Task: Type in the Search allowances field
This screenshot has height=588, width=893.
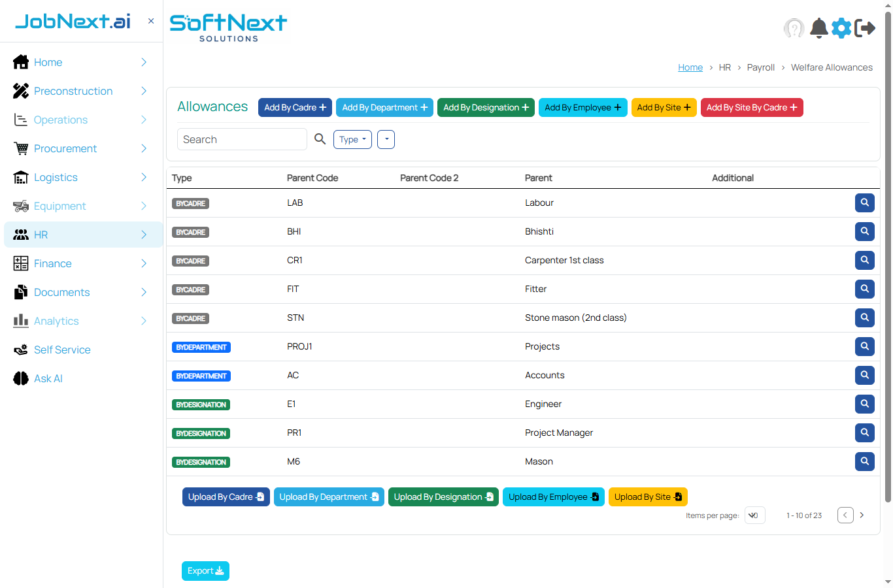Action: click(x=242, y=139)
